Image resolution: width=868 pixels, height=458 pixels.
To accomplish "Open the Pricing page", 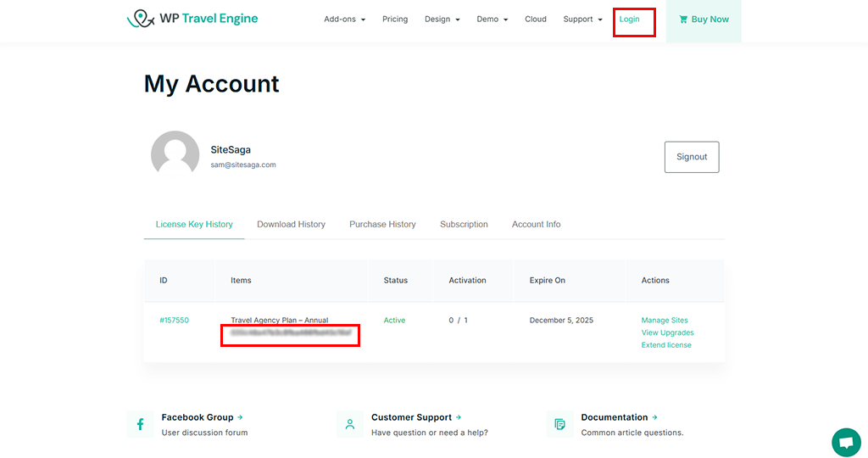I will [395, 19].
